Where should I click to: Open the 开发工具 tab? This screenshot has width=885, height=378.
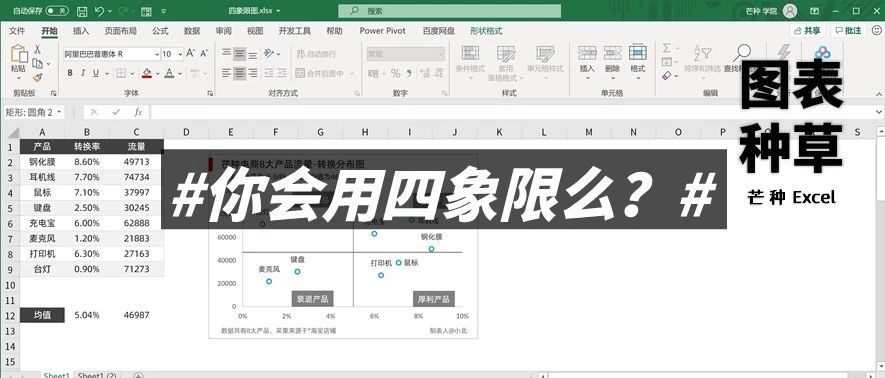coord(295,31)
